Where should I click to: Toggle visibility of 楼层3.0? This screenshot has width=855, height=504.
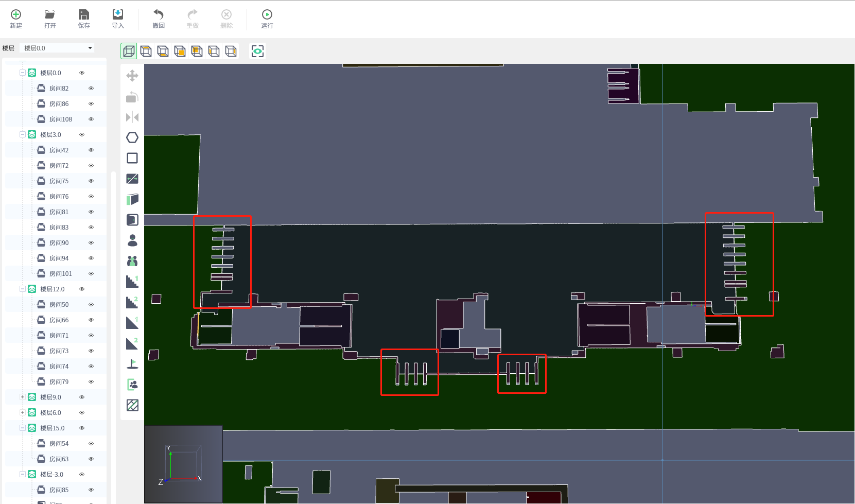point(82,135)
